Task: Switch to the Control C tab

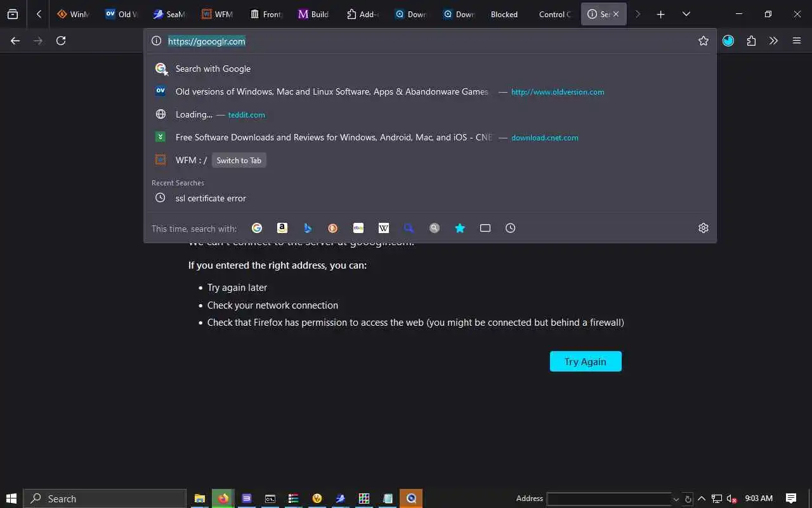Action: coord(555,14)
